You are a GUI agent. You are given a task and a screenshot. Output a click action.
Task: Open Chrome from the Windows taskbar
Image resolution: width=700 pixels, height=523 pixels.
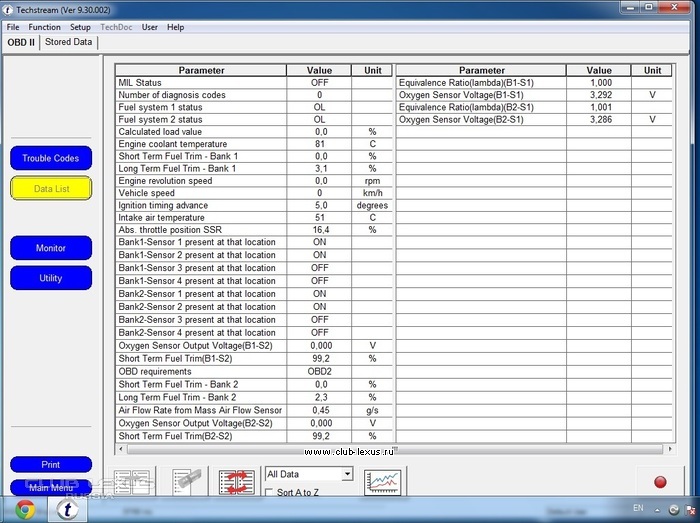(x=24, y=509)
